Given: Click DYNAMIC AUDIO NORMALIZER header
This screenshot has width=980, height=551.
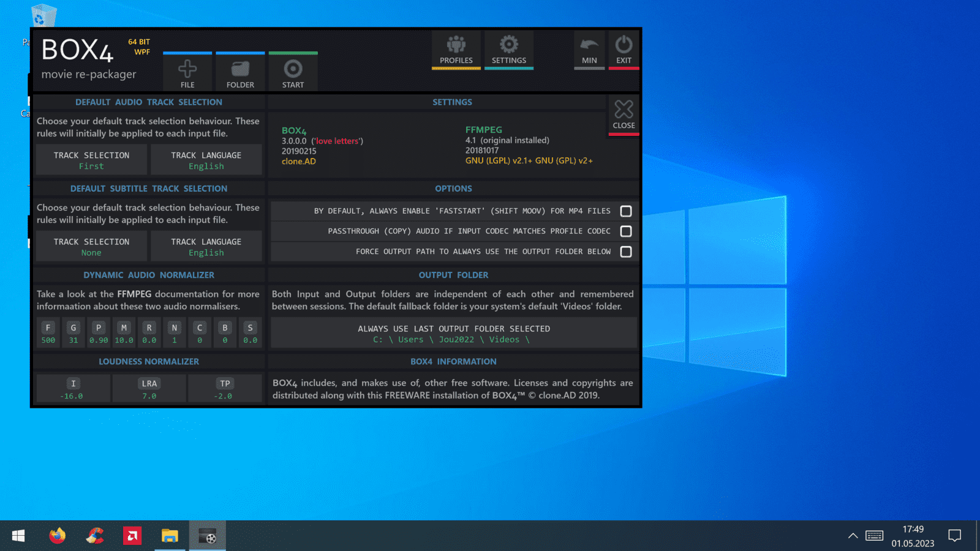Looking at the screenshot, I should click(149, 275).
